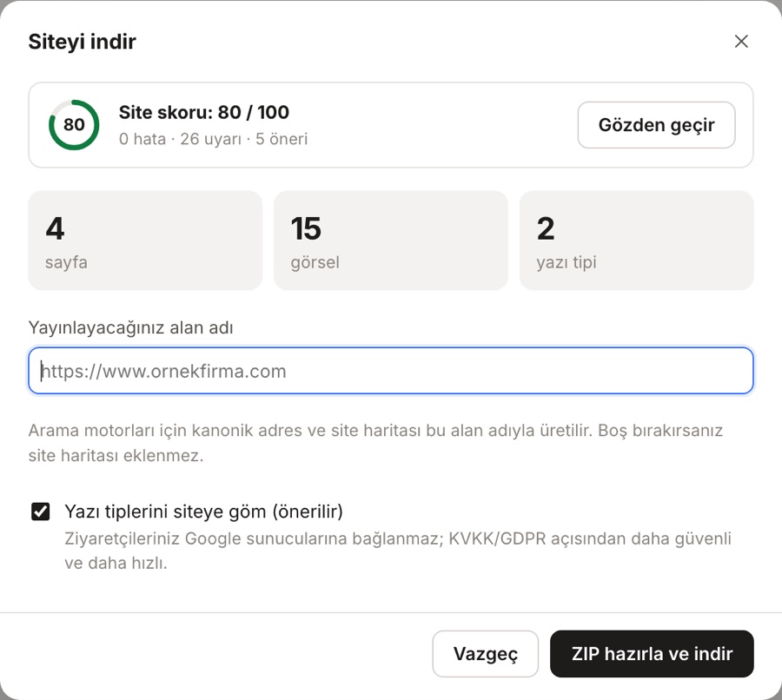
Task: Focus the domain name input field
Action: [390, 371]
